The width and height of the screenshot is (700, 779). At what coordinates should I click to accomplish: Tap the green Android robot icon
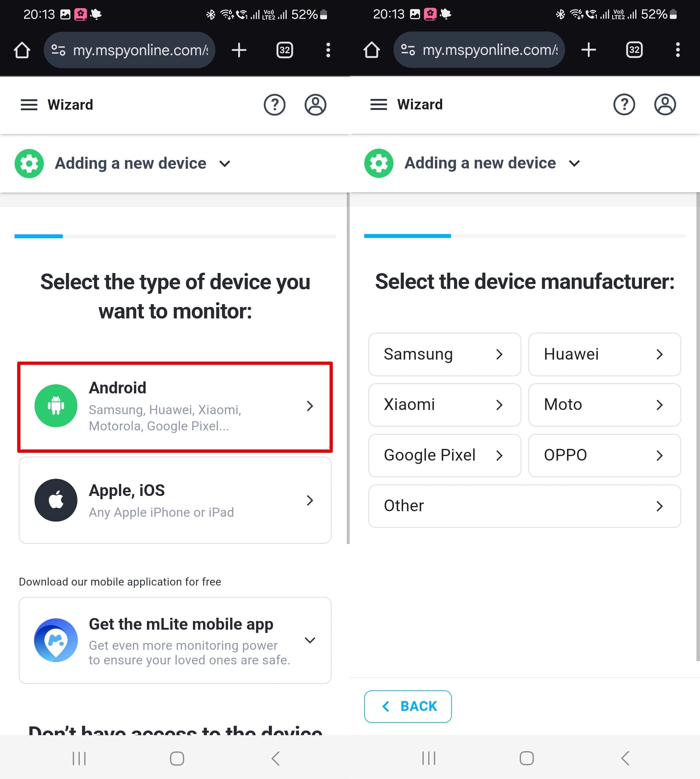[56, 406]
